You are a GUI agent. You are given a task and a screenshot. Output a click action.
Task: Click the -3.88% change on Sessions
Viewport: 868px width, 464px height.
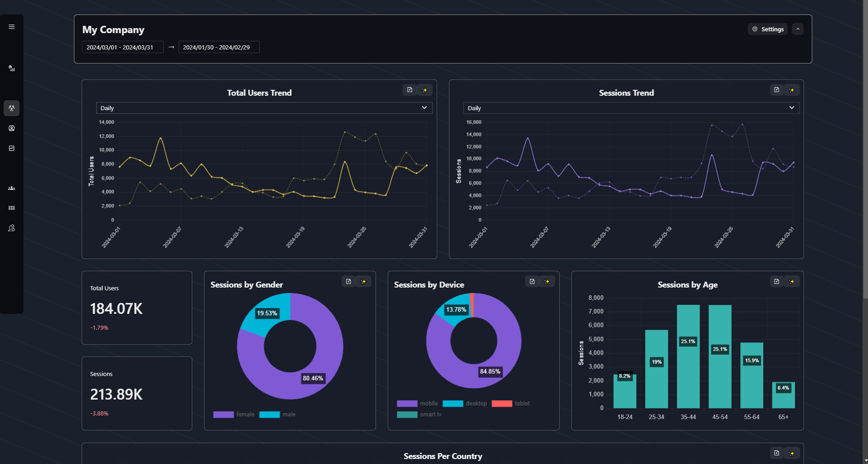pos(99,413)
